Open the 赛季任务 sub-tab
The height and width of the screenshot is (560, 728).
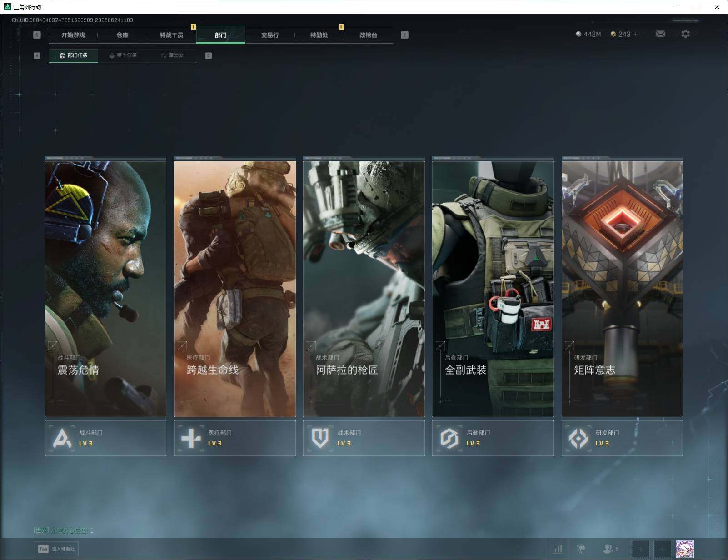123,55
